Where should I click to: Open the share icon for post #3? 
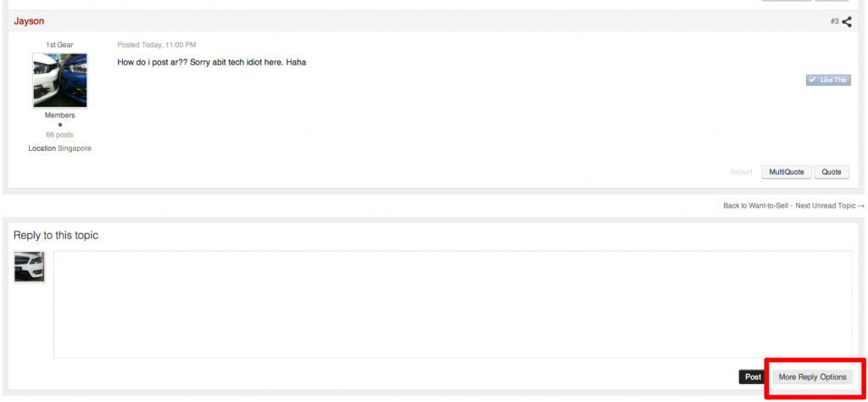[847, 22]
